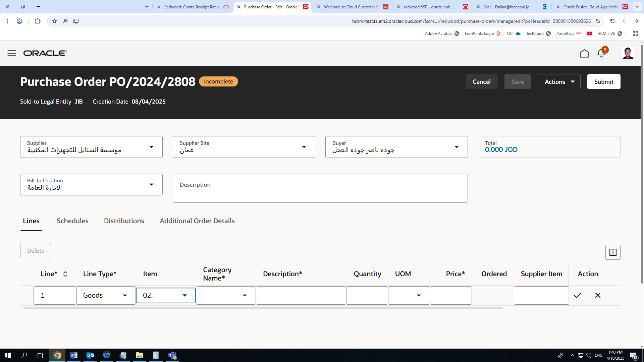Image resolution: width=644 pixels, height=362 pixels.
Task: Switch to the Distributions tab
Action: tap(124, 221)
